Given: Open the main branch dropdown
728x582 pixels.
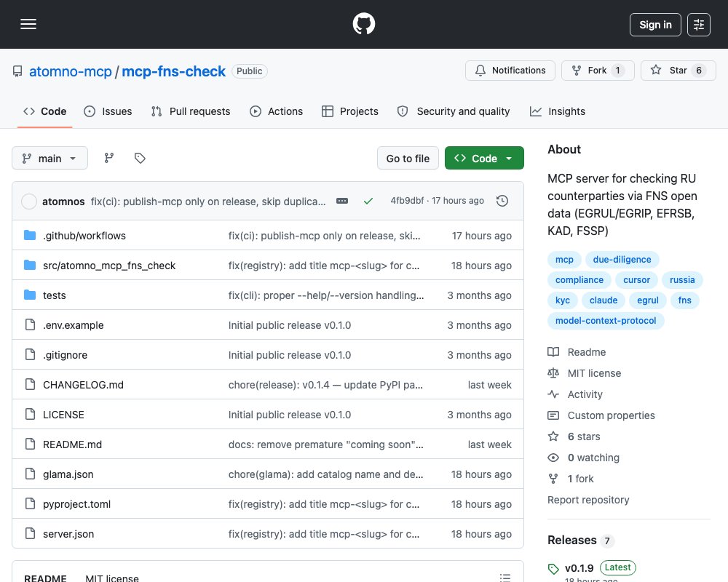Looking at the screenshot, I should pos(50,159).
